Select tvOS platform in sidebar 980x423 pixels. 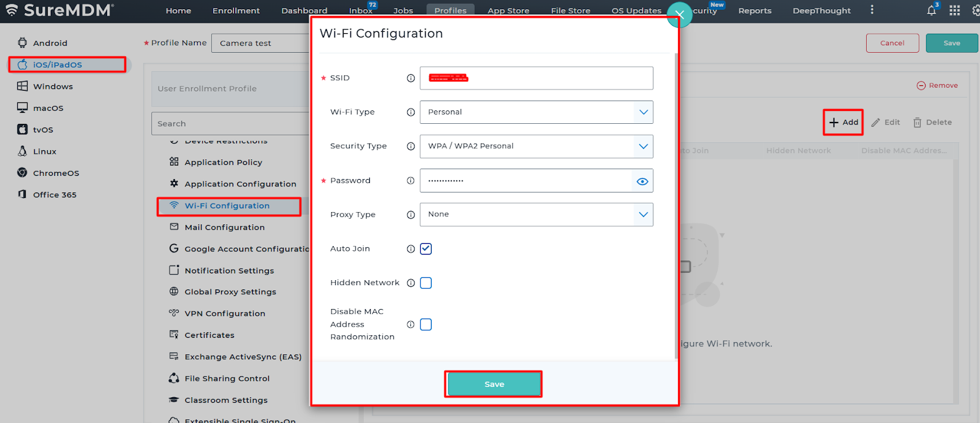[43, 130]
